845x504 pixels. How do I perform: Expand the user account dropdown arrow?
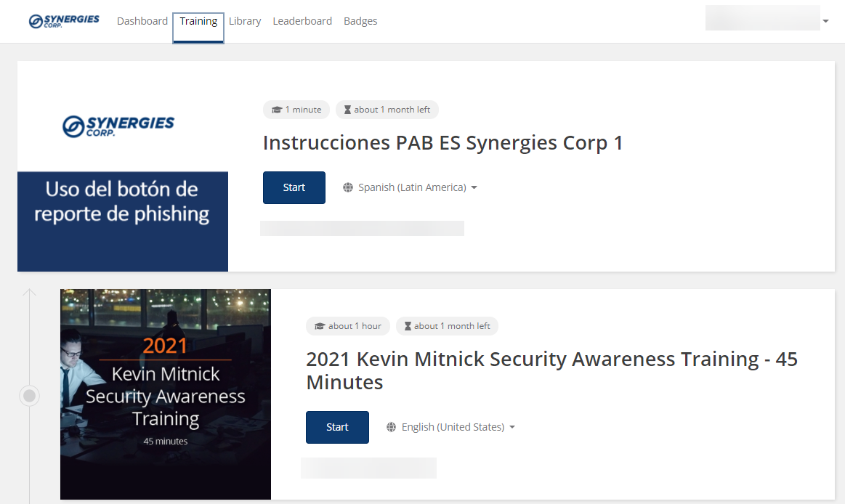(x=825, y=21)
